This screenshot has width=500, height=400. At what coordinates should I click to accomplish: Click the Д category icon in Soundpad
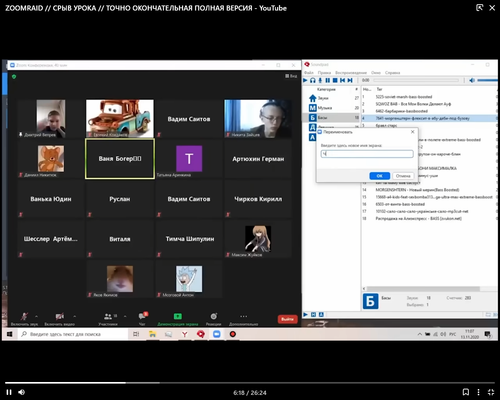click(x=312, y=127)
